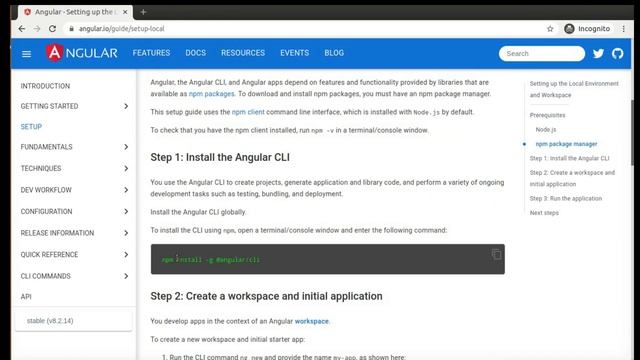The image size is (640, 360).
Task: Select the Angular setup browser tab
Action: [76, 12]
